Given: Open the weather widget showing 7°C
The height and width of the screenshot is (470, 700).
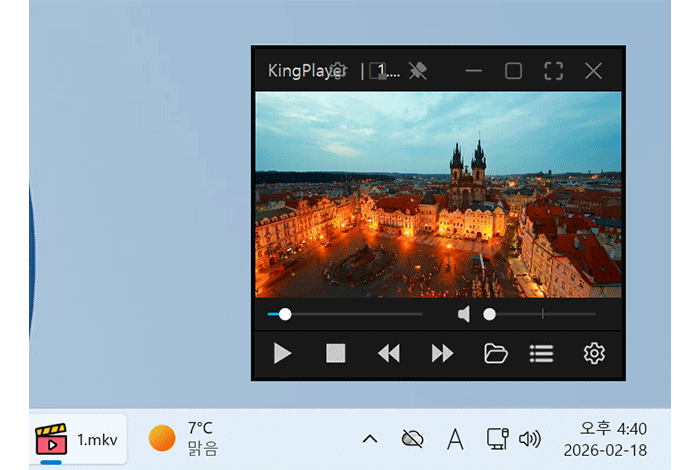Looking at the screenshot, I should (x=183, y=439).
